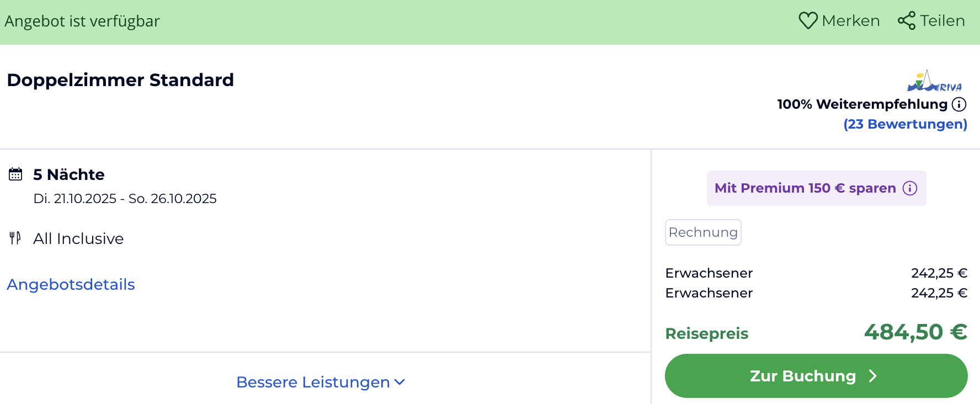
Task: Click the travel dates 21.10.2025 - 26.10.2025
Action: (x=125, y=199)
